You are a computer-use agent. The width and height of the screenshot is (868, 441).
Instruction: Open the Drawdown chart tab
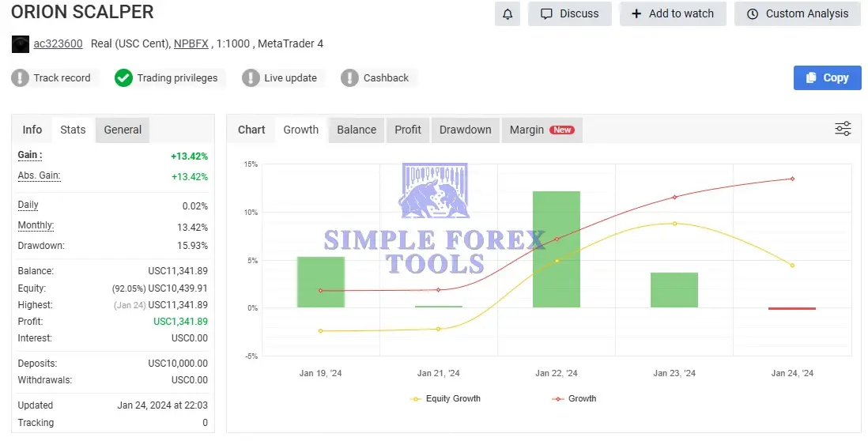tap(465, 130)
